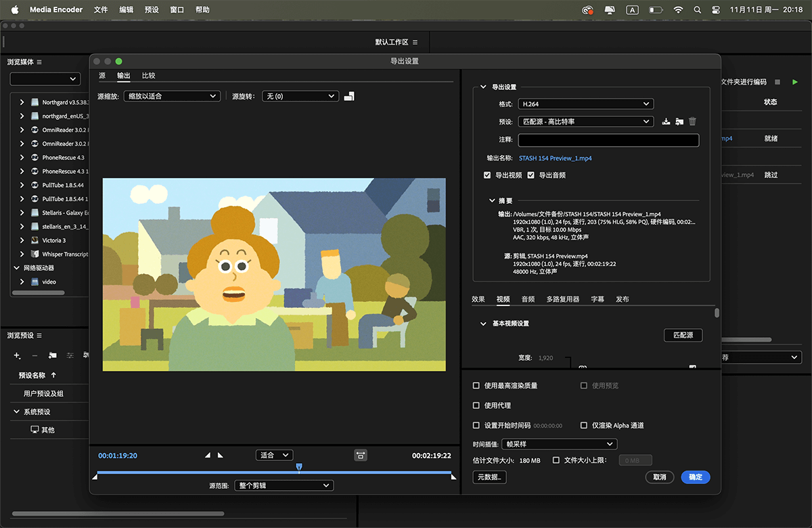Screen dimensions: 812x528
Task: Collapse the 系统预设 group
Action: coord(17,412)
